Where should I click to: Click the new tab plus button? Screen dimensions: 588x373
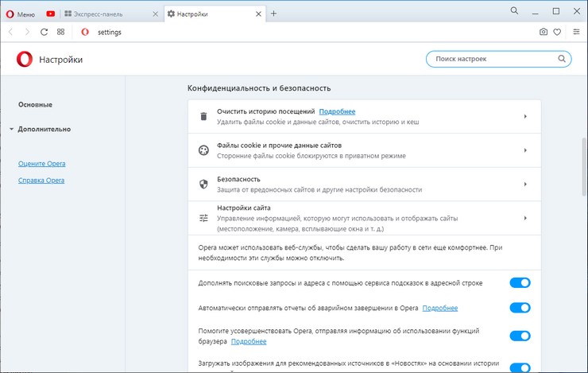pos(273,14)
